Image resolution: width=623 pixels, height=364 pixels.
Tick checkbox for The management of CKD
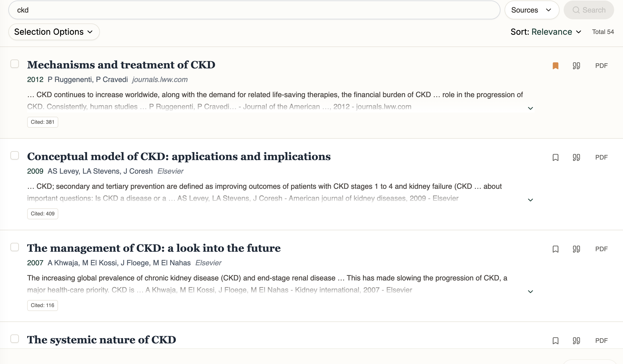15,247
